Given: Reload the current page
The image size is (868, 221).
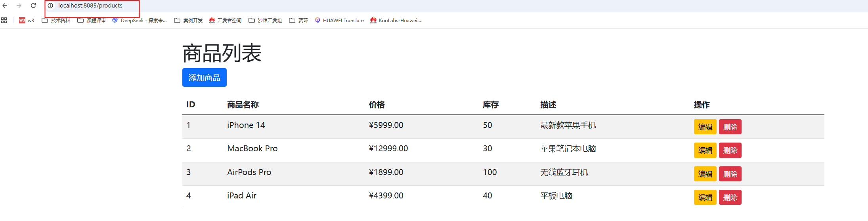Looking at the screenshot, I should coord(33,6).
